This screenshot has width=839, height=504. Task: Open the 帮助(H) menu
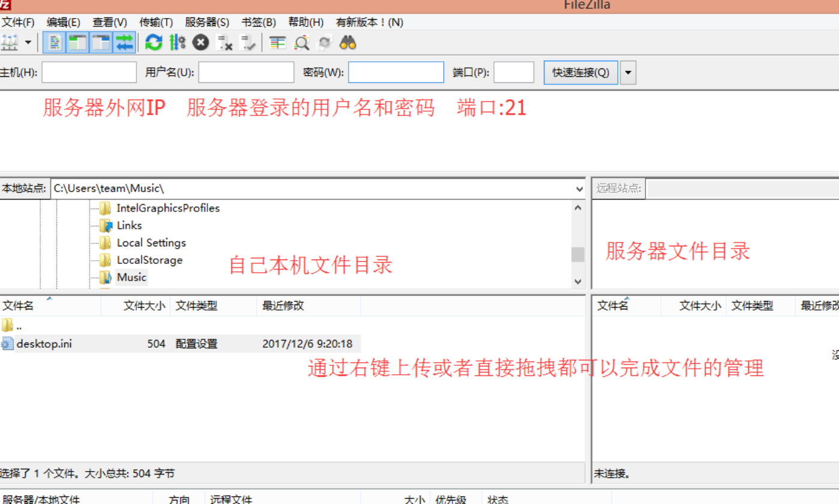306,22
